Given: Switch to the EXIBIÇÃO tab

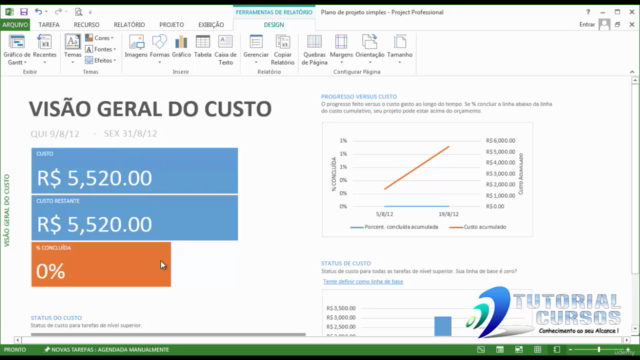Looking at the screenshot, I should pos(211,24).
